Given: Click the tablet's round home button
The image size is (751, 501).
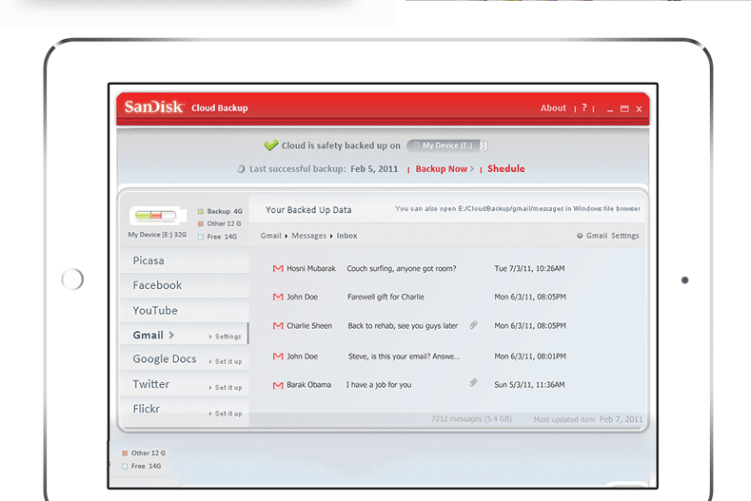Looking at the screenshot, I should [x=72, y=279].
